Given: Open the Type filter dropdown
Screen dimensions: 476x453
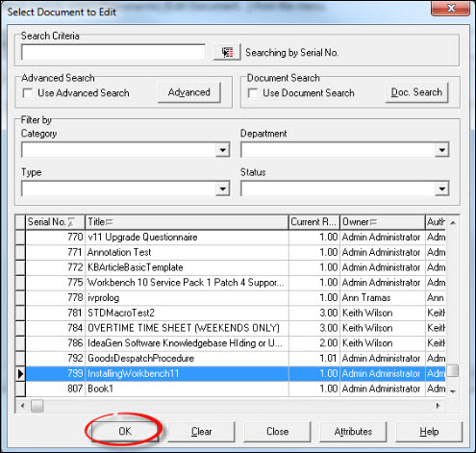Looking at the screenshot, I should pos(222,189).
